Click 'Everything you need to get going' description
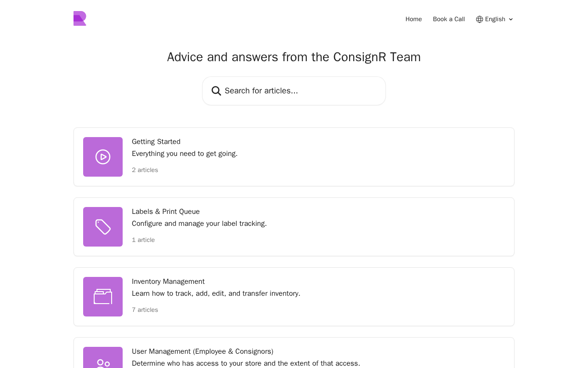The height and width of the screenshot is (368, 588). point(185,154)
